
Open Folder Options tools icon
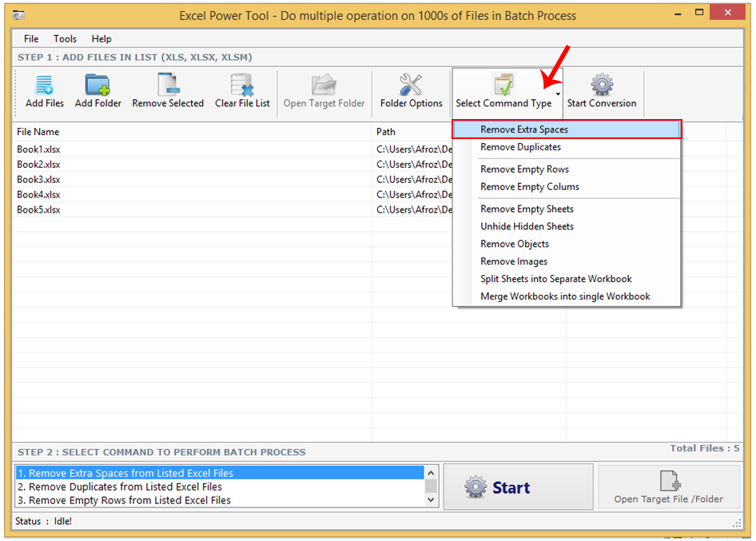point(411,85)
